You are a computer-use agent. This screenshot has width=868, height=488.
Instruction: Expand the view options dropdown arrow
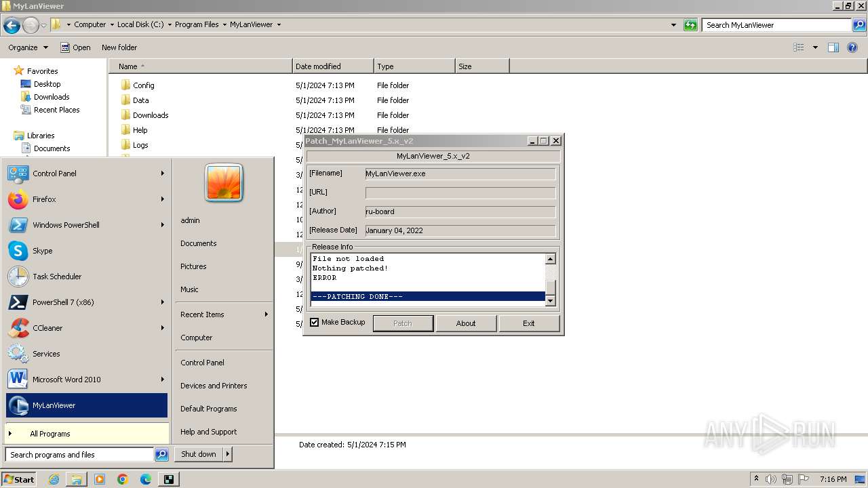click(815, 47)
